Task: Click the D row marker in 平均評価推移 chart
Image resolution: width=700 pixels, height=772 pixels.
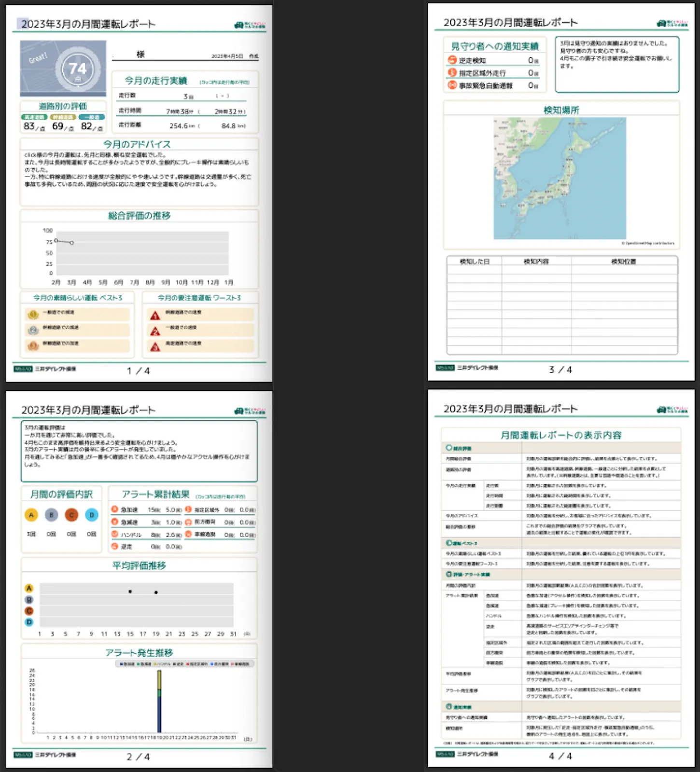Action: click(x=29, y=622)
